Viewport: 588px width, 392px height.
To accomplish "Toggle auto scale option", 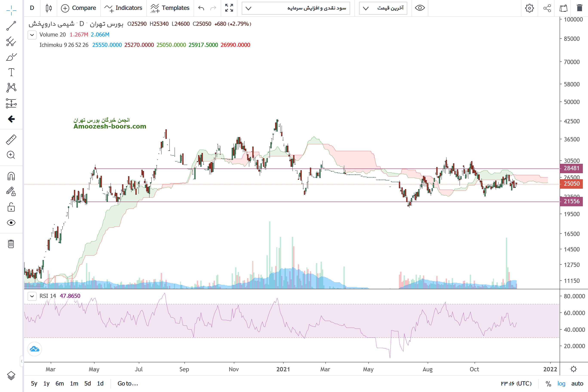I will 577,383.
